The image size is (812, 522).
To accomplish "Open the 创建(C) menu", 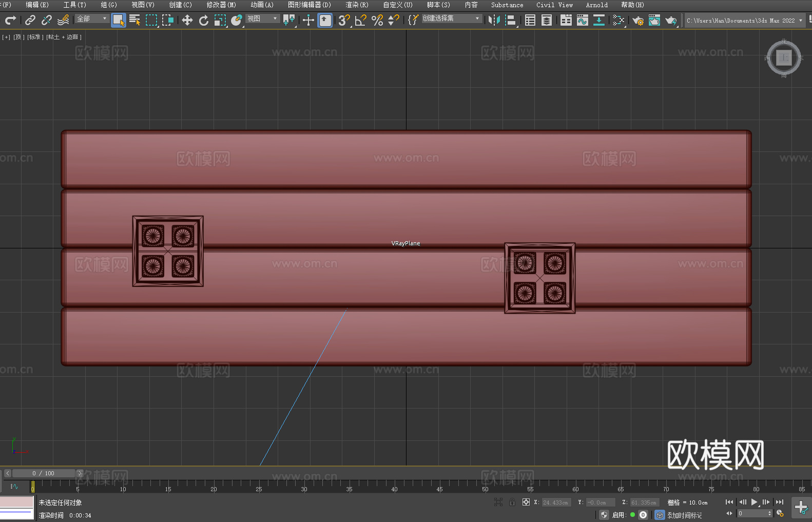I will pyautogui.click(x=180, y=5).
